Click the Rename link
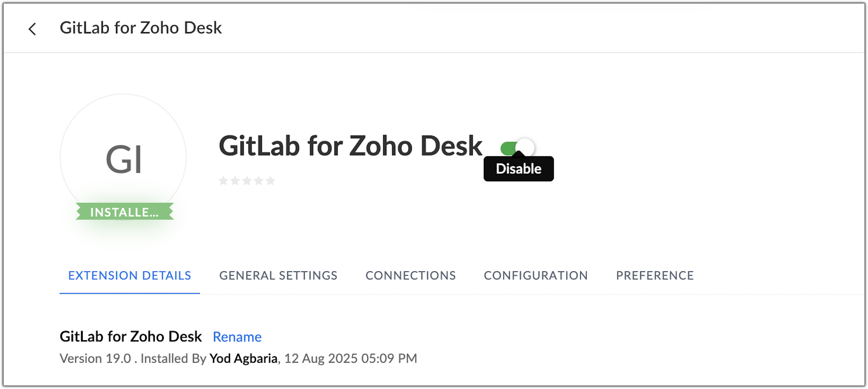This screenshot has width=868, height=389. [237, 337]
